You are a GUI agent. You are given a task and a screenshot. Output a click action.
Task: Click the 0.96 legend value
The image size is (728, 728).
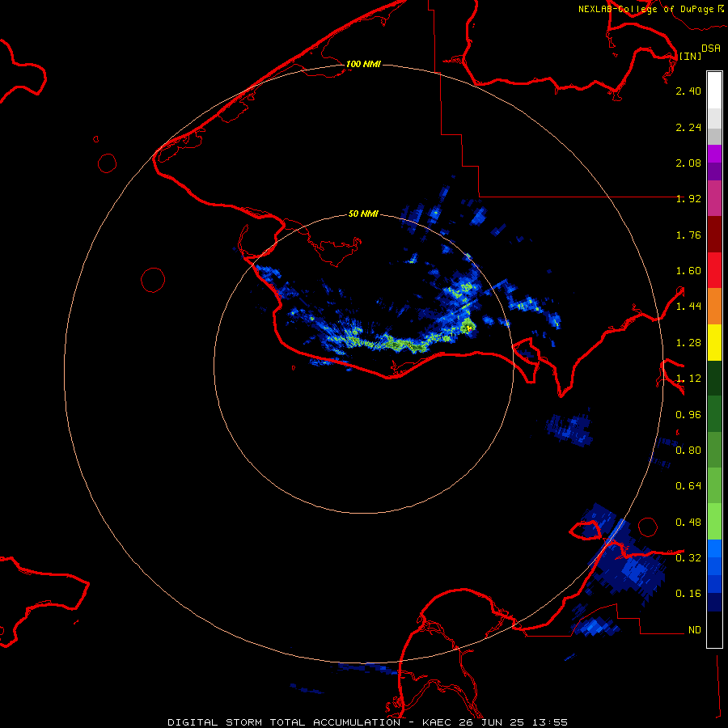[688, 415]
